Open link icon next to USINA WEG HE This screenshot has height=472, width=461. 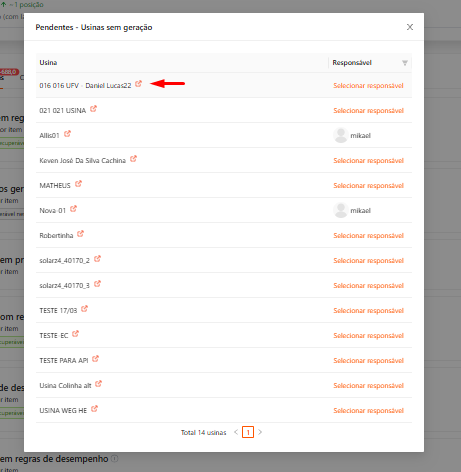94,409
